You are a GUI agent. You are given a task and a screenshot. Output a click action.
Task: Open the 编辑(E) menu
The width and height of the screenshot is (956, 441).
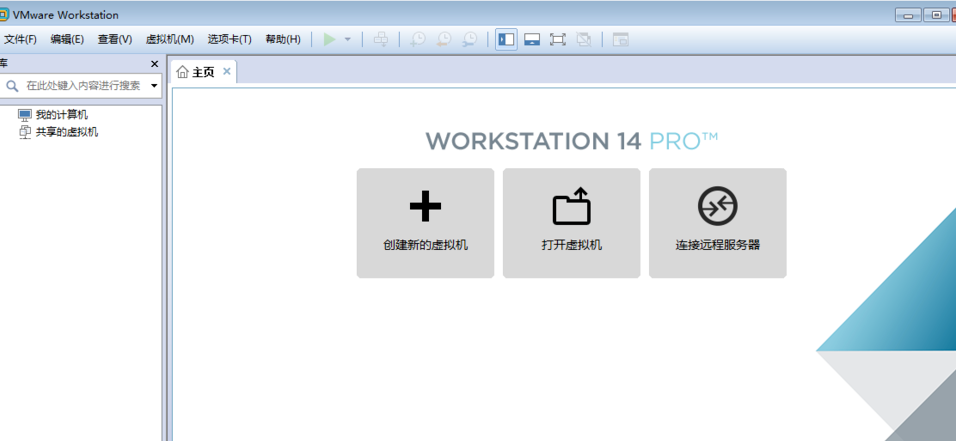click(x=67, y=40)
